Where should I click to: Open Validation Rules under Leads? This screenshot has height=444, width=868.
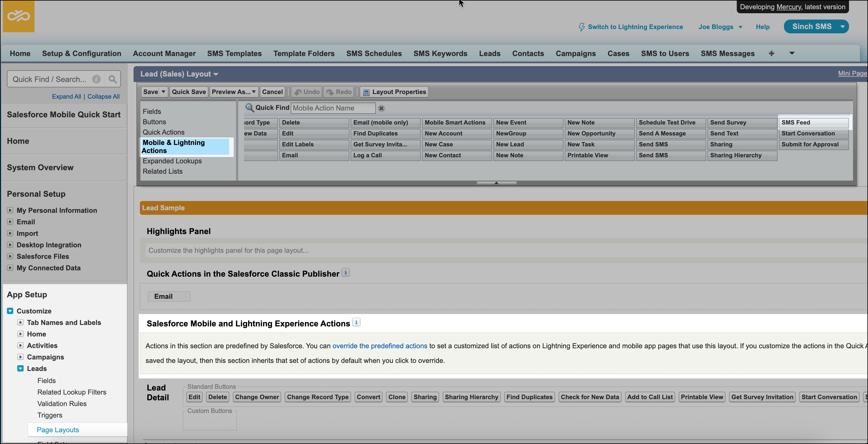point(62,404)
